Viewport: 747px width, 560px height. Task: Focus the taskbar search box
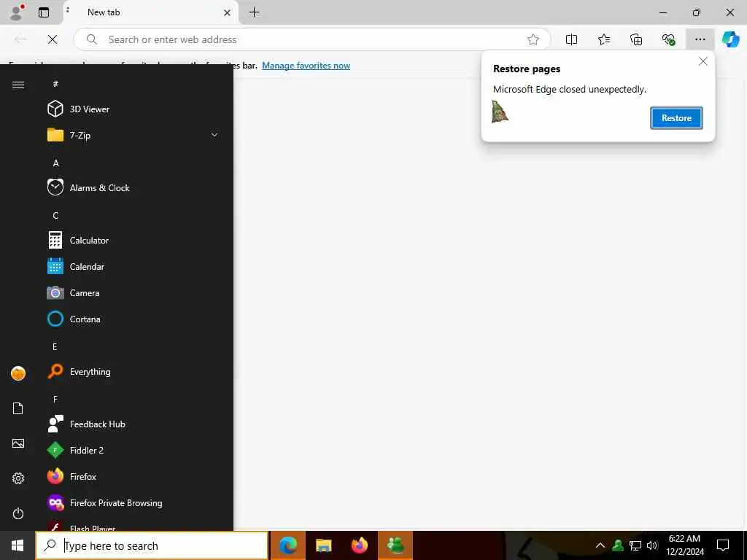[x=152, y=545]
